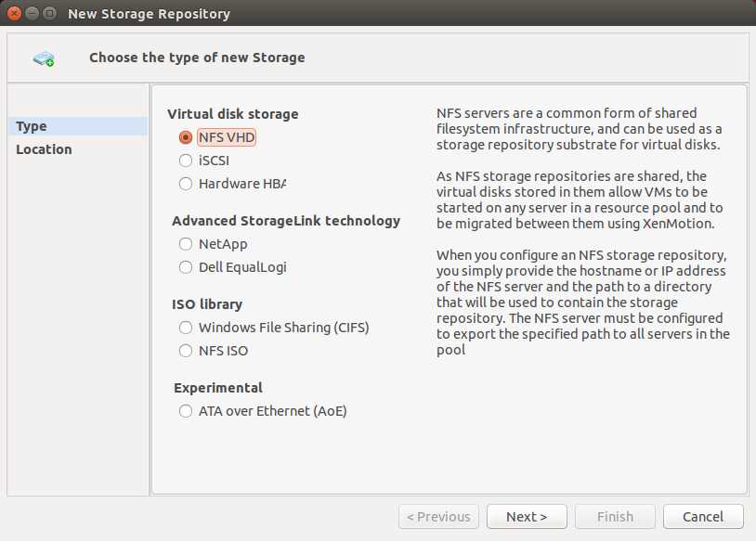Pick the NetApp StorageLink option
Viewport: 756px width, 541px height.
(186, 244)
